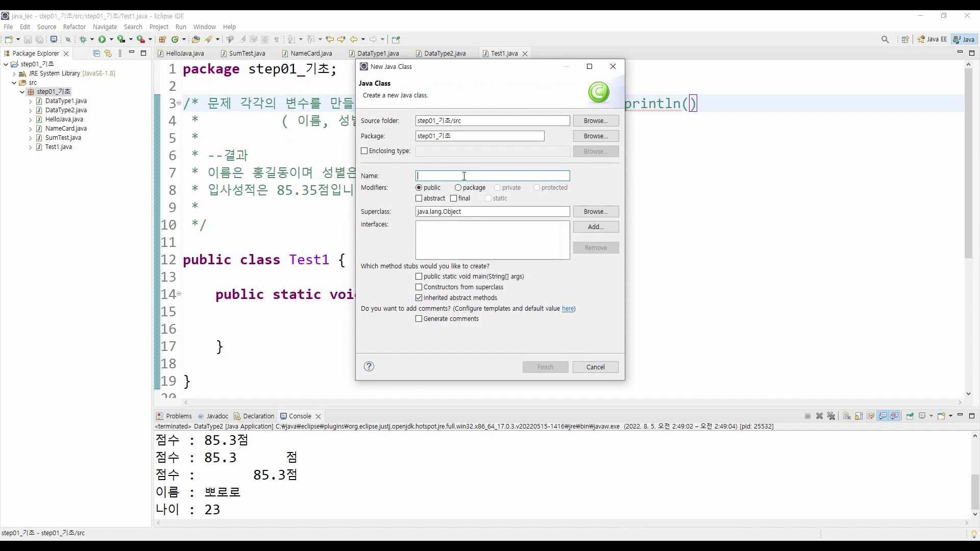The height and width of the screenshot is (551, 980).
Task: Tick the abstract modifier checkbox
Action: coord(419,198)
